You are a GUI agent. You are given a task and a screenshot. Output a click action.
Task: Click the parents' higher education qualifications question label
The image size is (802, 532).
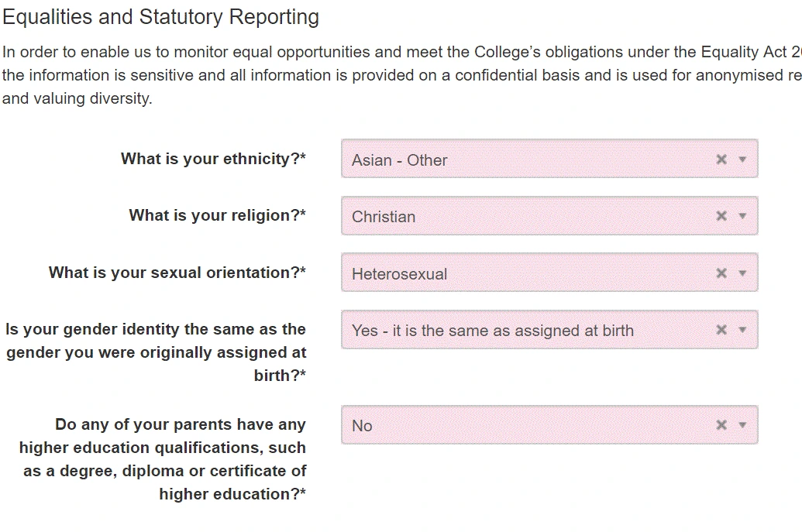(x=163, y=459)
